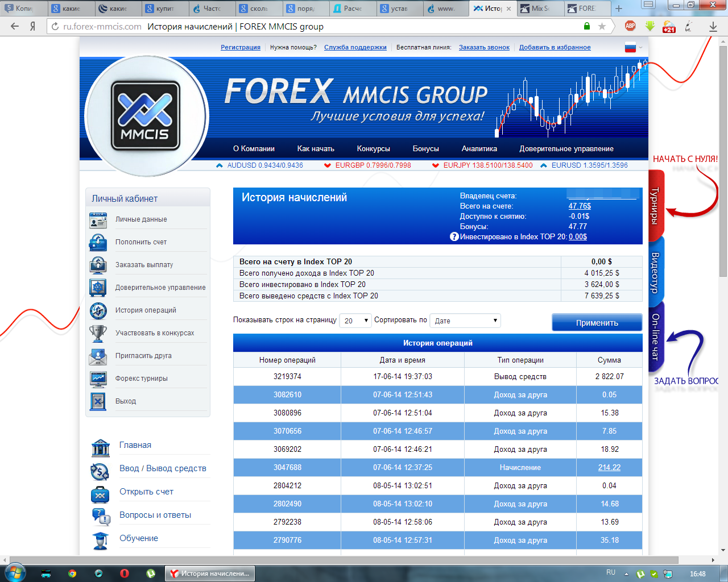
Task: Click the Добавить в избранное link
Action: [x=555, y=47]
